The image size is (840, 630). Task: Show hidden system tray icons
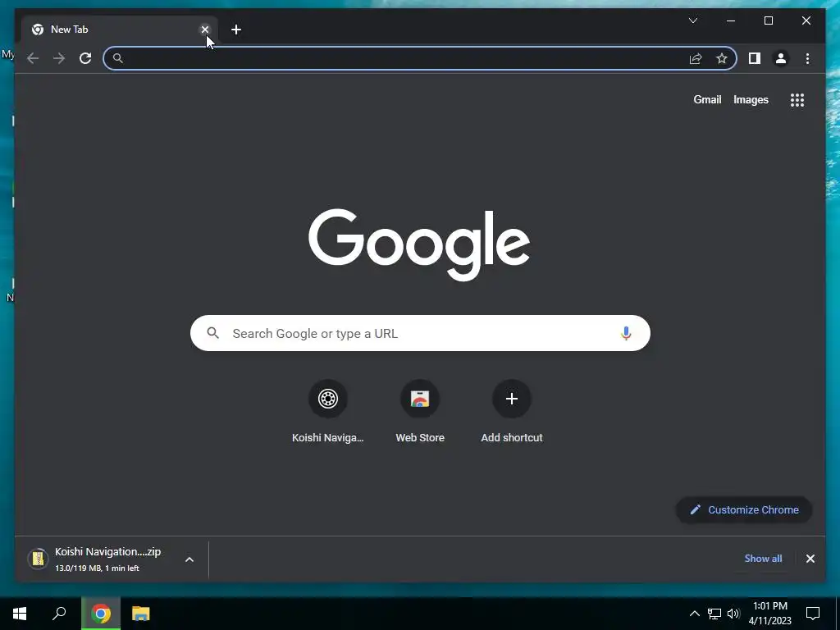[x=694, y=614]
